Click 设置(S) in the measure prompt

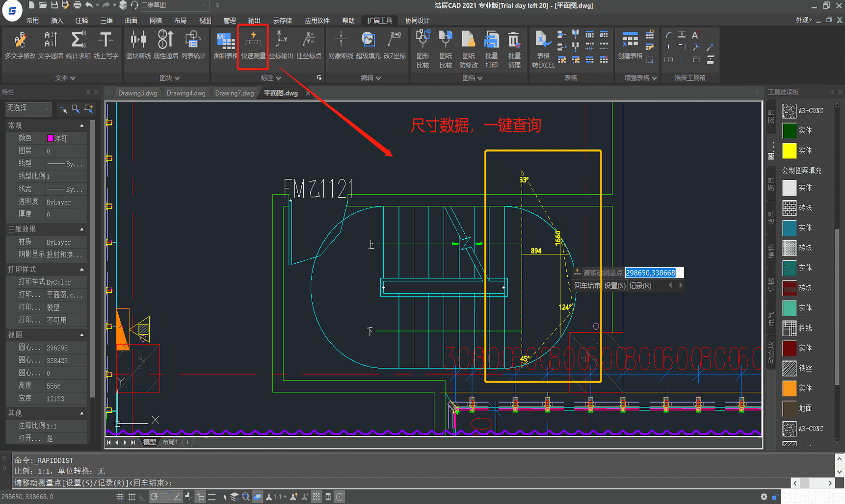click(x=615, y=286)
